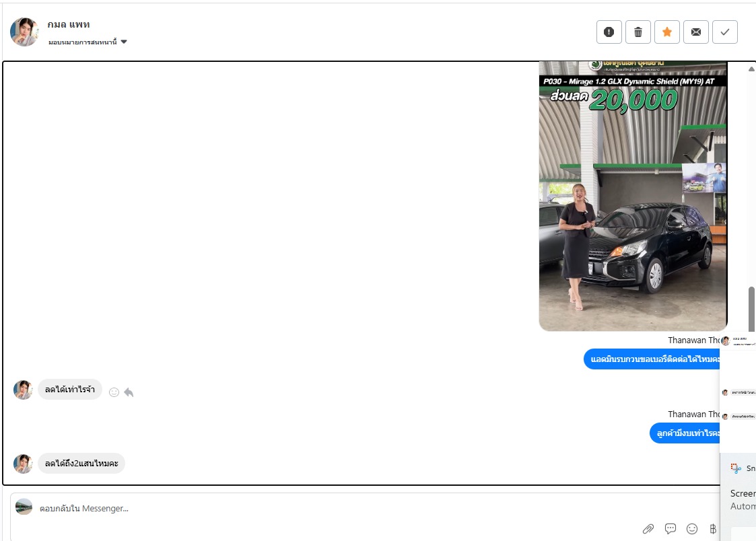Click the contact name กมล แพท
This screenshot has height=541, width=756.
coord(69,24)
